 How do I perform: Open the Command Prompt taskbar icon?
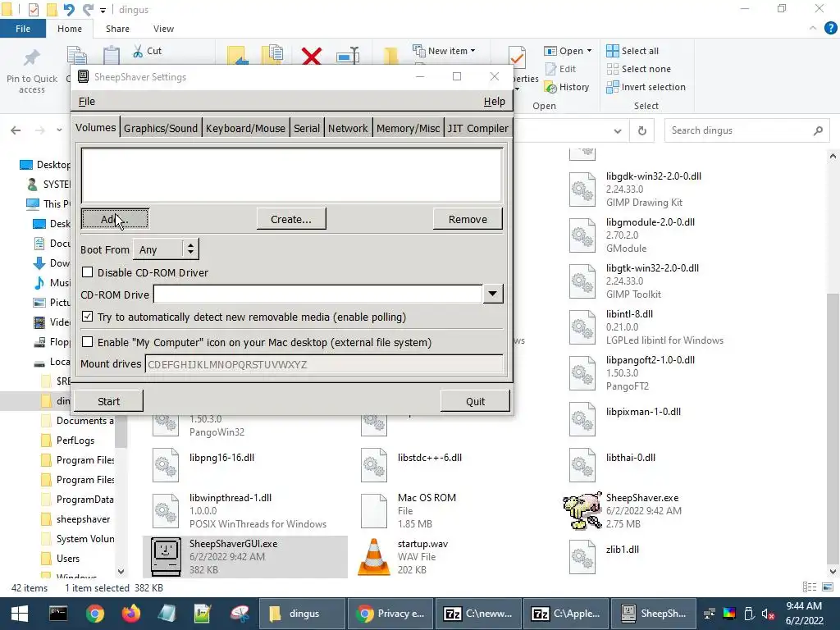tap(58, 614)
